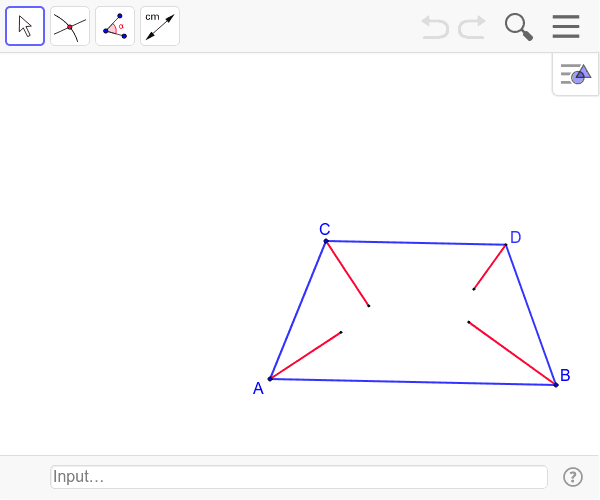
Task: Click the label text C
Action: pyautogui.click(x=324, y=230)
